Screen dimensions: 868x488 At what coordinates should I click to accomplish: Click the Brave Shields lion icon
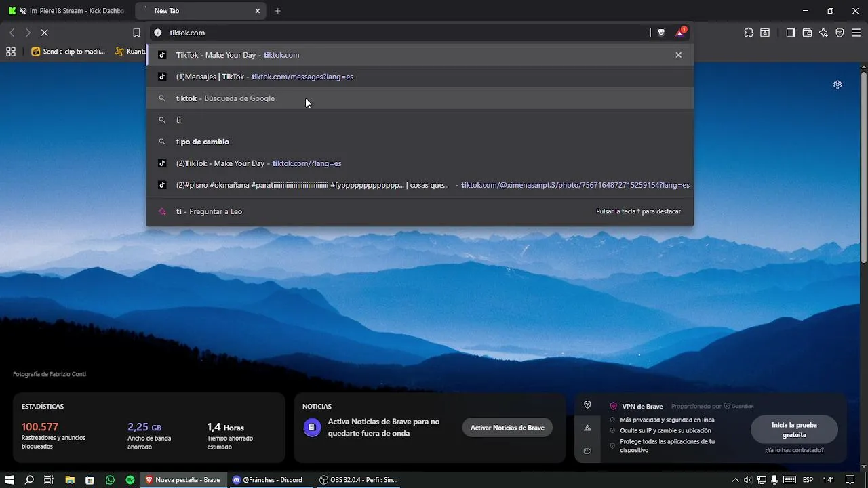tap(661, 33)
